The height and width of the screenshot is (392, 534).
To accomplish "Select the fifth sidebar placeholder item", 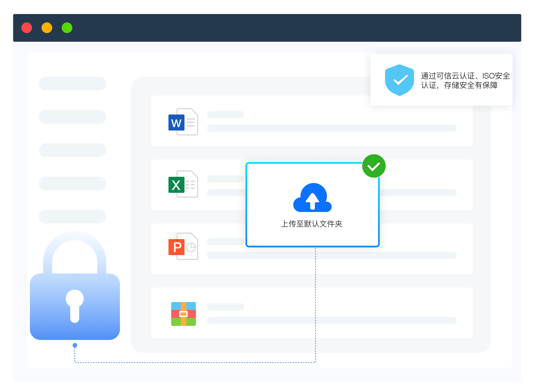I will 72,216.
